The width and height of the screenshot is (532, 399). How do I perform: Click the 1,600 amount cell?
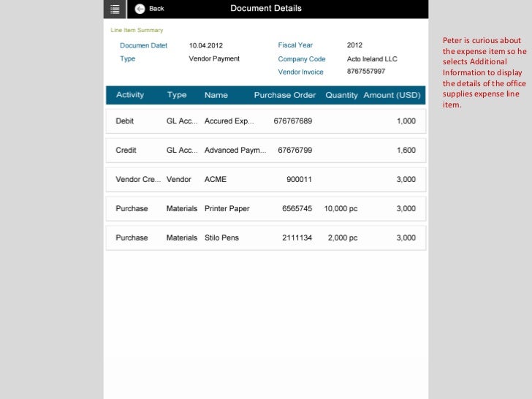pos(406,151)
